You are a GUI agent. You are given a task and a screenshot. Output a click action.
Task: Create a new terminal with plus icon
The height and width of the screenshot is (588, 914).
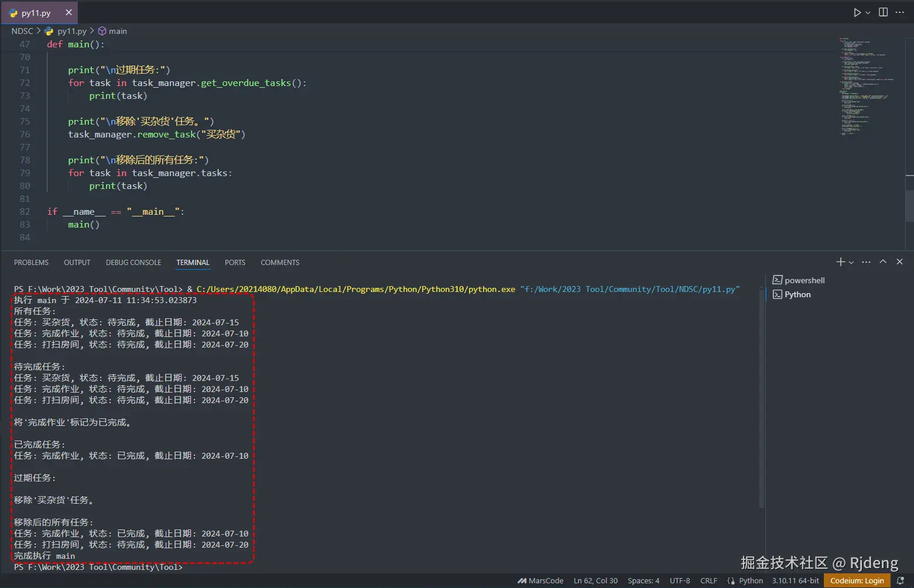click(x=840, y=262)
